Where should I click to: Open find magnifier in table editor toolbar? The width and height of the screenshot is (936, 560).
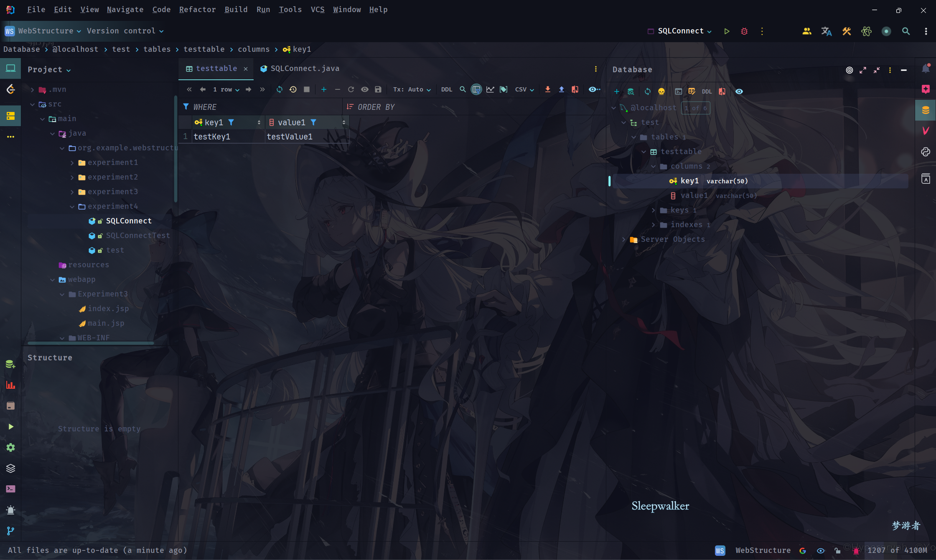[x=463, y=89]
